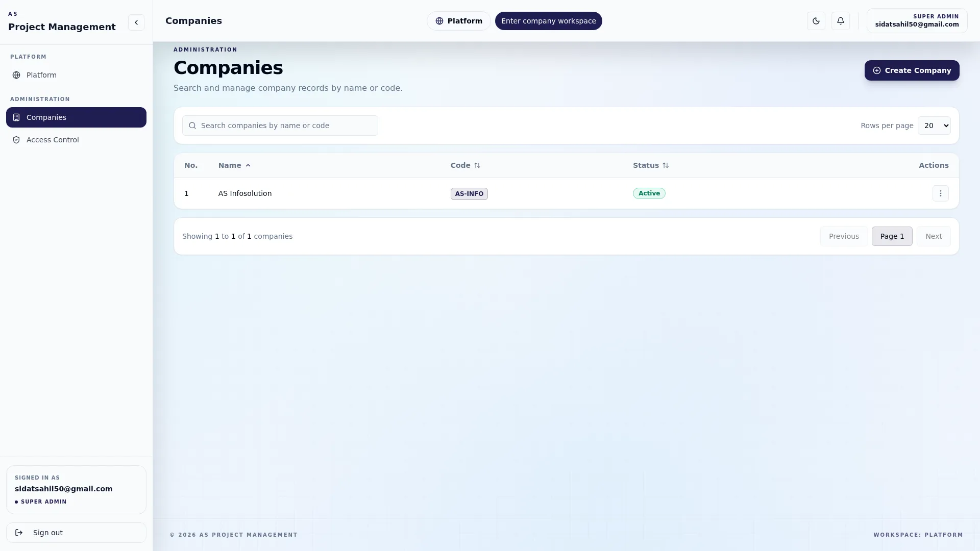Viewport: 980px width, 551px height.
Task: Click the Companies building icon in sidebar
Action: (16, 117)
